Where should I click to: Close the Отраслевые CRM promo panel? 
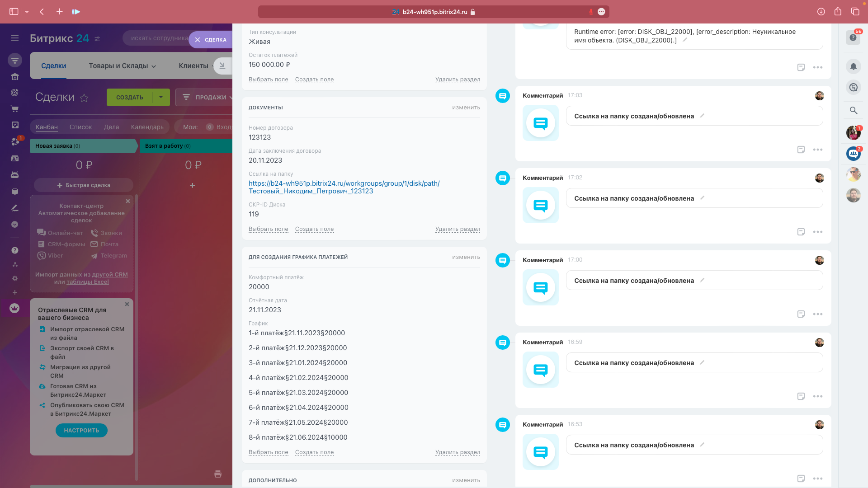coord(127,304)
